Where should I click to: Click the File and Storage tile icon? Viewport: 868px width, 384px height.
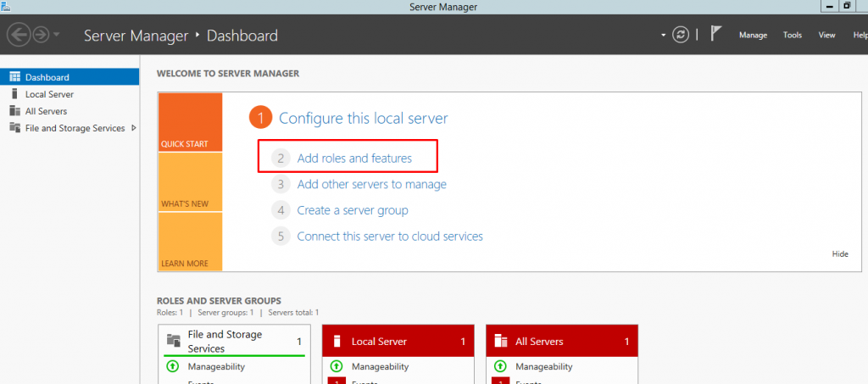pos(173,340)
